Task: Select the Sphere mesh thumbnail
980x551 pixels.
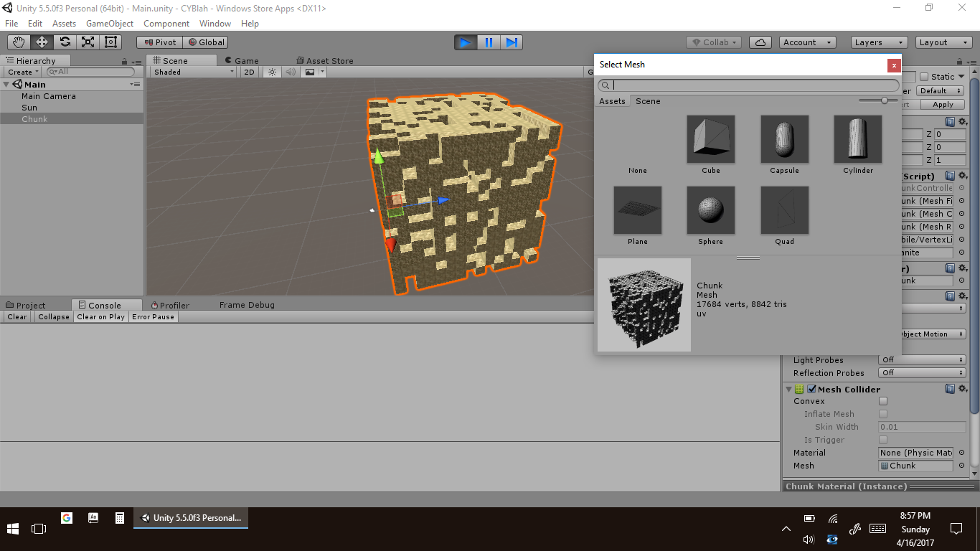Action: click(710, 210)
